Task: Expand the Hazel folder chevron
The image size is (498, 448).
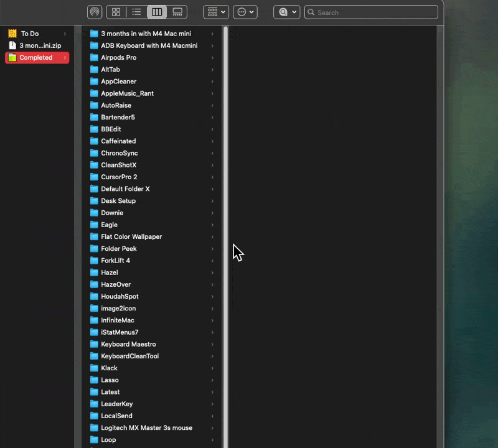Action: click(x=212, y=273)
